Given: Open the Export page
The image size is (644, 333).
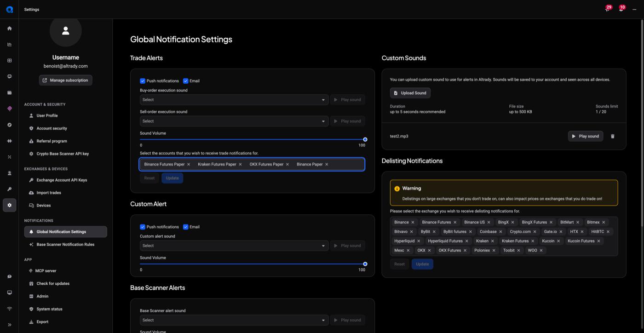Looking at the screenshot, I should tap(65, 322).
